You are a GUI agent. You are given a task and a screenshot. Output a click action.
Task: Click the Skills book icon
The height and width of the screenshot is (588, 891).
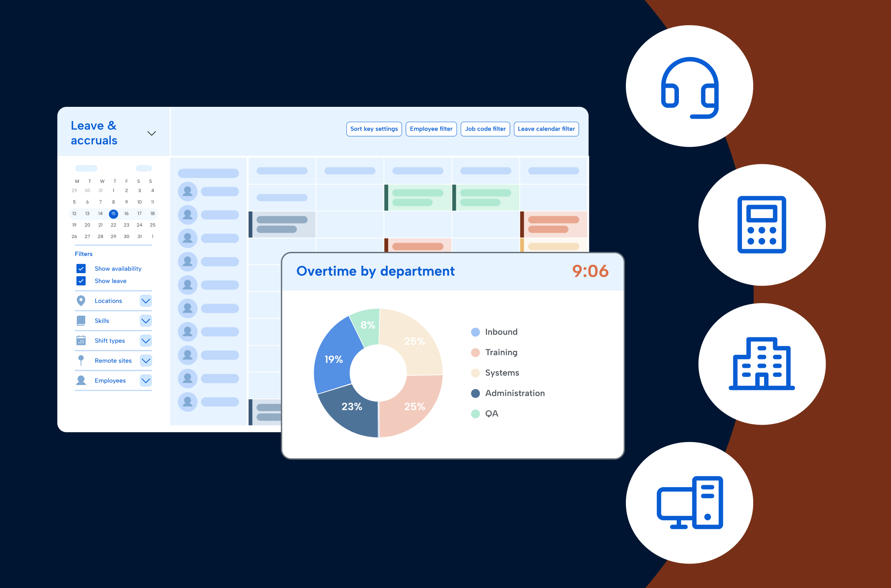(x=81, y=320)
